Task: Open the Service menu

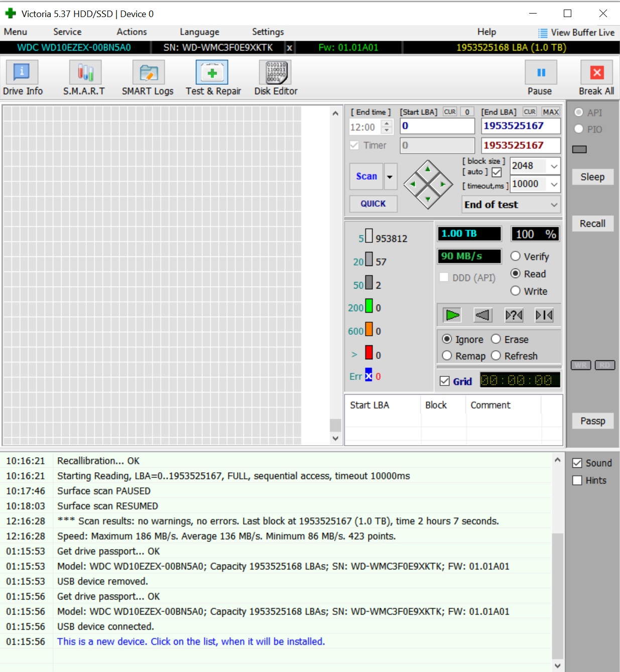Action: pos(67,32)
